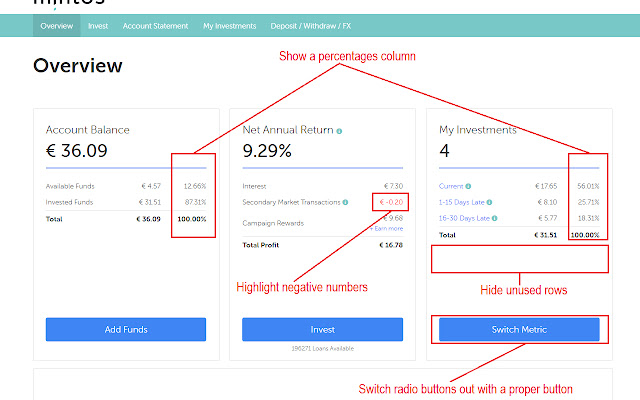Open the Earn more link

click(x=387, y=229)
